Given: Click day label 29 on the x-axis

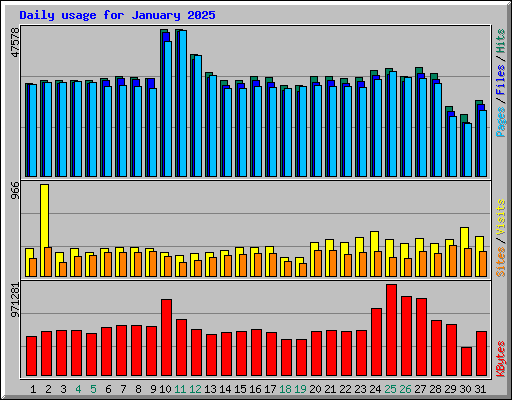Looking at the screenshot, I should pyautogui.click(x=450, y=389).
